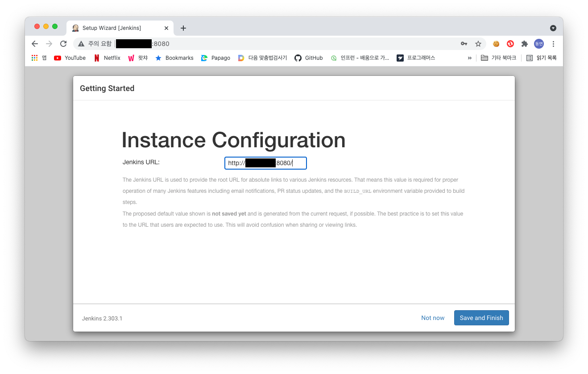The height and width of the screenshot is (374, 588).
Task: Close the Setup Wizard tab
Action: [166, 28]
